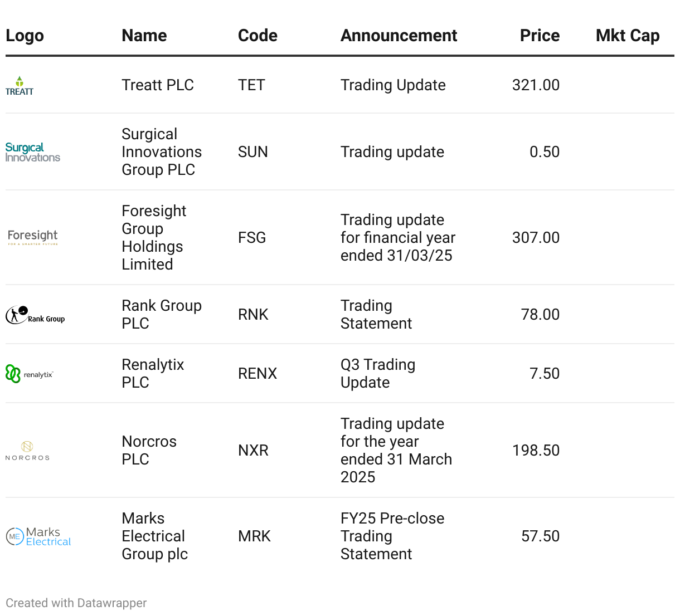Open Rank Group's Trading Statement announcement
The image size is (680, 616).
[376, 315]
